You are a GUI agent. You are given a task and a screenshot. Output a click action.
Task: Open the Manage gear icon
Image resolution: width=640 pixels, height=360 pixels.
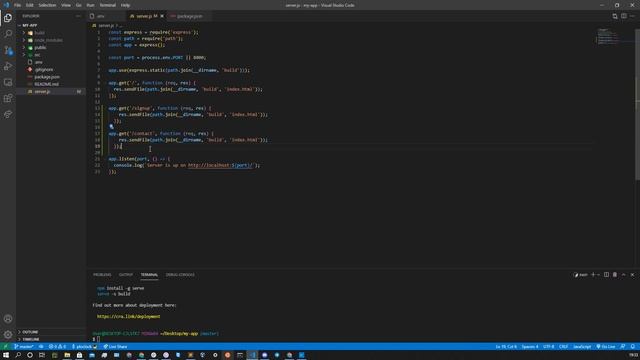click(8, 335)
